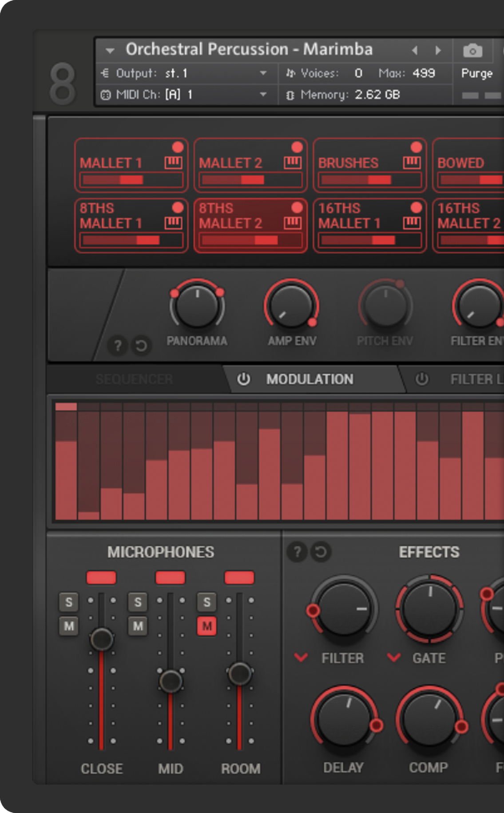504x813 pixels.
Task: Solo the Close microphone
Action: 69,602
